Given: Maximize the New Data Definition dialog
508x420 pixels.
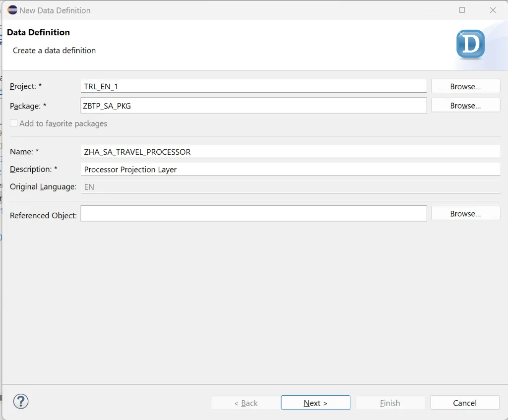Looking at the screenshot, I should 462,10.
